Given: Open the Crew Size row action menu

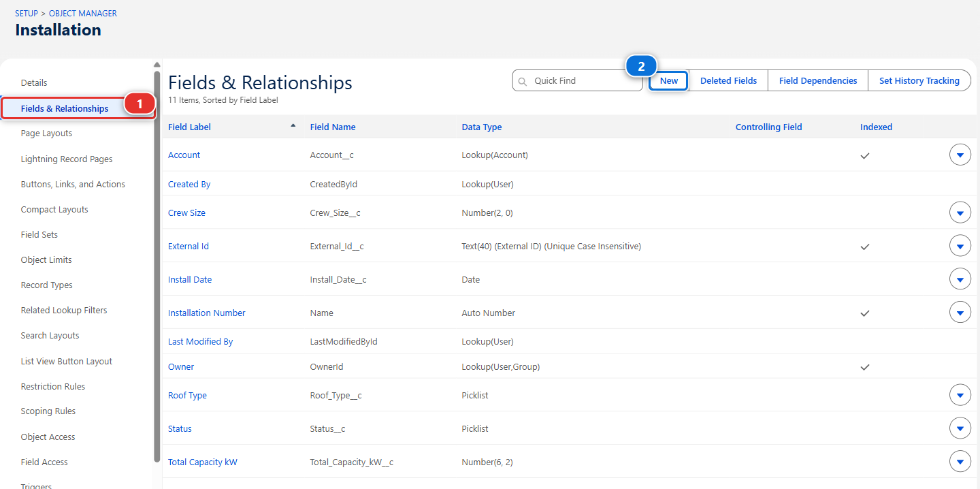Looking at the screenshot, I should coord(960,213).
